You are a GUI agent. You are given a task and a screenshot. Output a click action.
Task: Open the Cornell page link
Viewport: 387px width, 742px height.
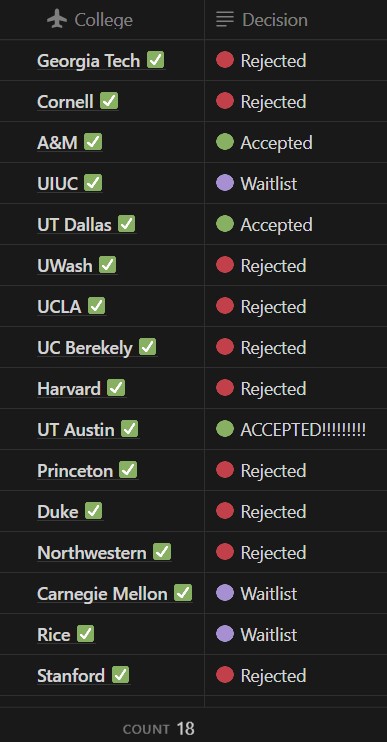65,101
